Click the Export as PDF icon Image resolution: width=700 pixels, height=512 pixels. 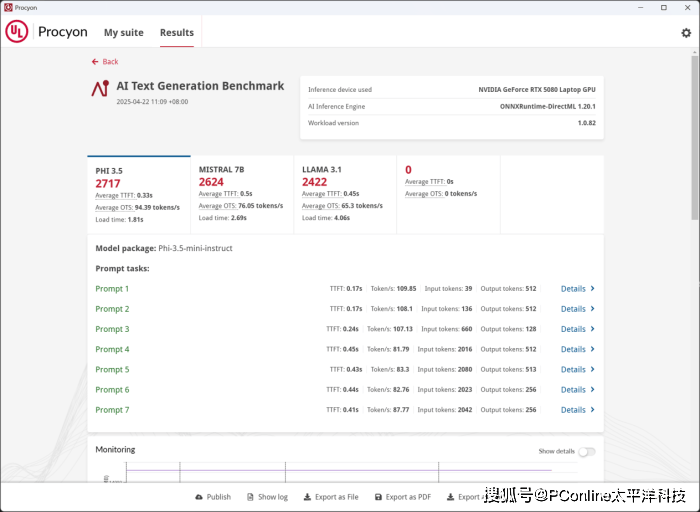tap(378, 497)
